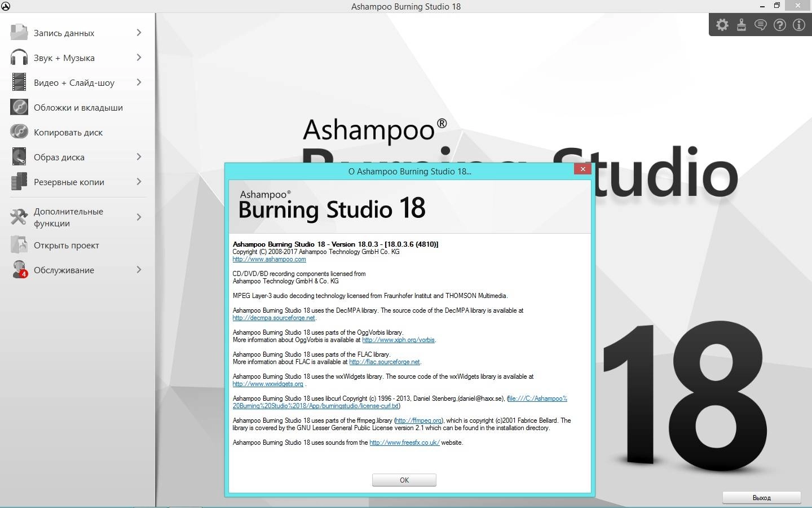812x508 pixels.
Task: Click the Copyright 2008-2017 Ashampoo line
Action: coord(316,252)
